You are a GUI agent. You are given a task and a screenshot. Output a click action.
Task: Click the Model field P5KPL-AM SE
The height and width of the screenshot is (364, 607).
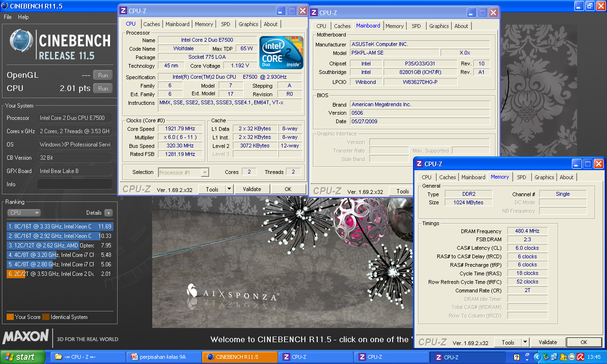coord(394,53)
